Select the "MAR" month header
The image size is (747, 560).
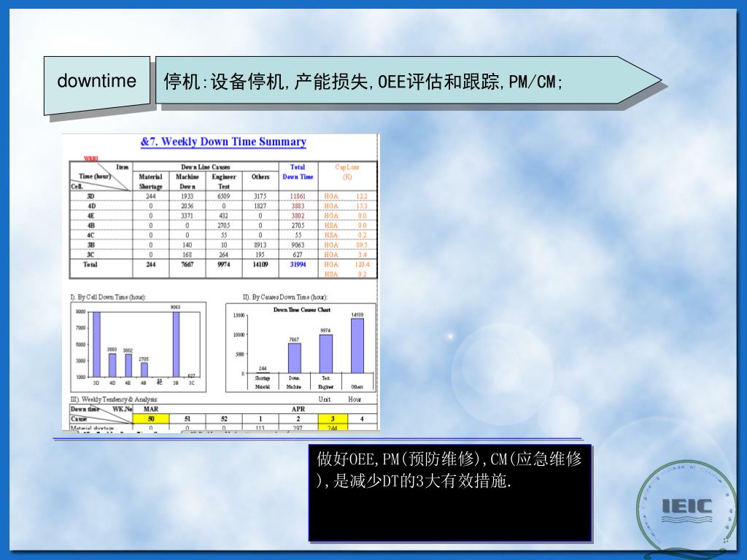[x=151, y=409]
